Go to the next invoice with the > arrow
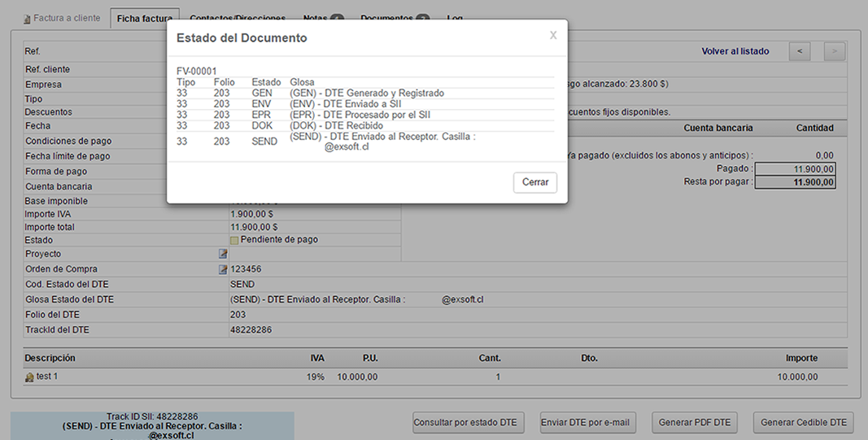The image size is (868, 440). click(834, 51)
